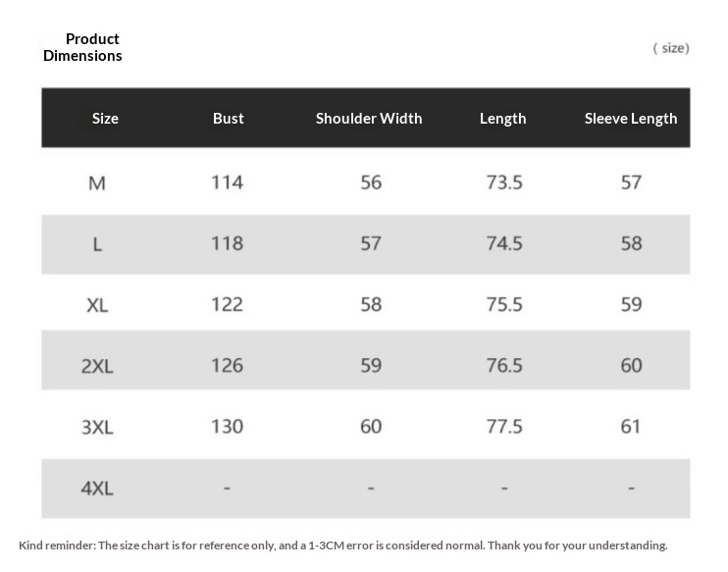Screen dimensions: 728x572
Task: Click the Size column header
Action: (x=105, y=119)
